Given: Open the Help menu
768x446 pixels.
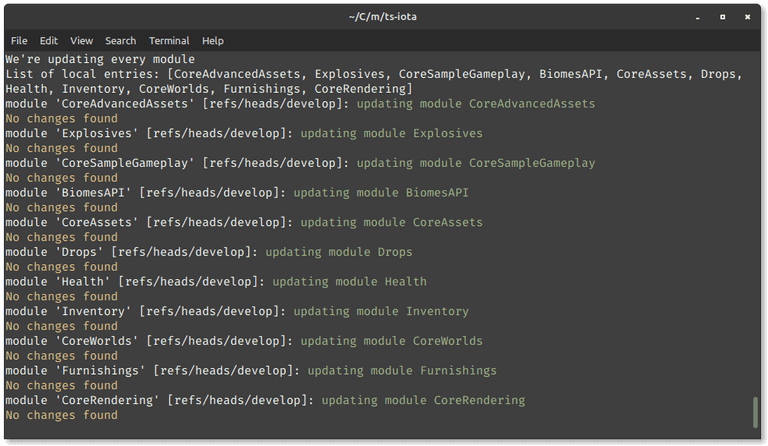Looking at the screenshot, I should (213, 41).
